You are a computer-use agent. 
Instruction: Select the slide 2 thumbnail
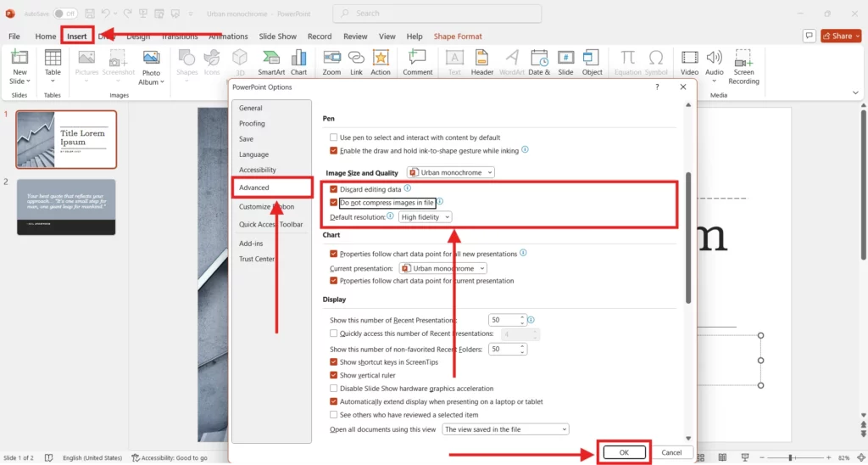pyautogui.click(x=66, y=206)
